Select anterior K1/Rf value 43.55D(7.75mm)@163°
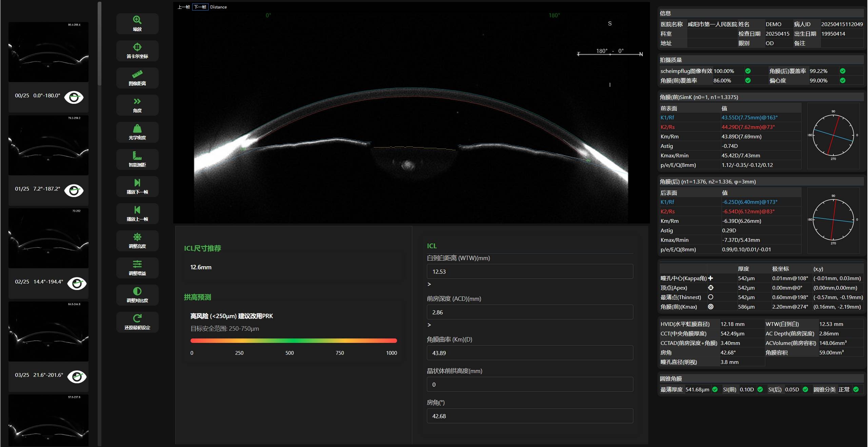This screenshot has width=868, height=447. [x=749, y=118]
